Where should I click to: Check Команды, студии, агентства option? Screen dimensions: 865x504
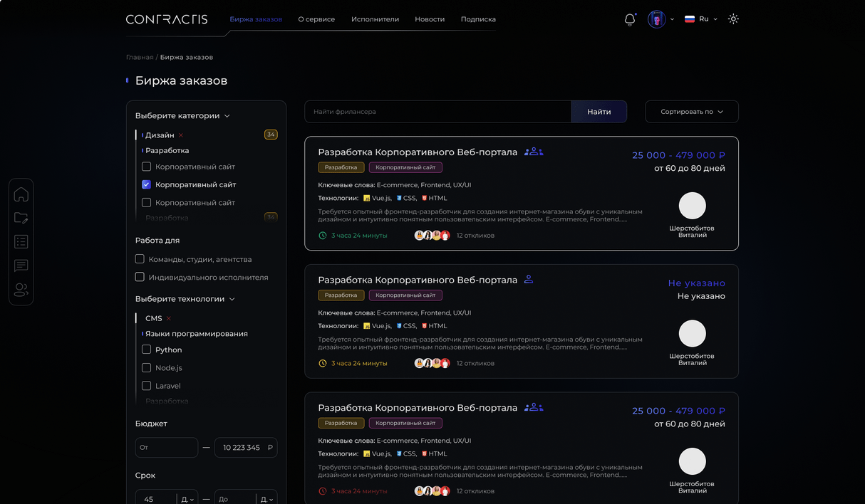pyautogui.click(x=140, y=259)
